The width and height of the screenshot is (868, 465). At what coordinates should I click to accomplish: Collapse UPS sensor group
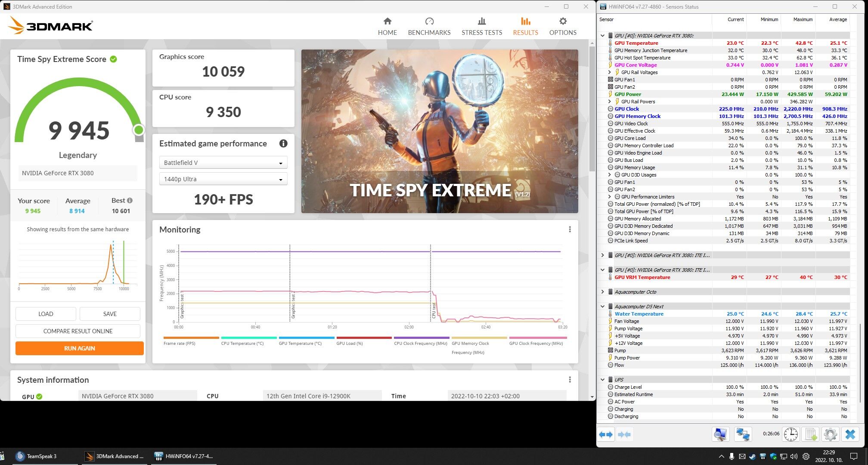point(602,380)
